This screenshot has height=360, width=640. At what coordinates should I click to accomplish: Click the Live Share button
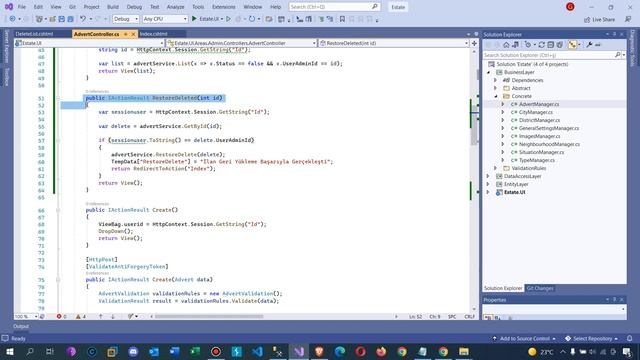[599, 19]
